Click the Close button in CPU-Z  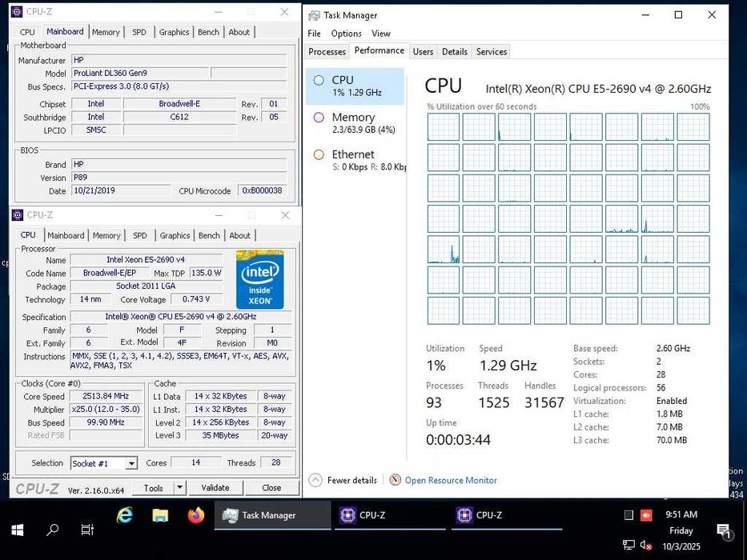point(271,488)
